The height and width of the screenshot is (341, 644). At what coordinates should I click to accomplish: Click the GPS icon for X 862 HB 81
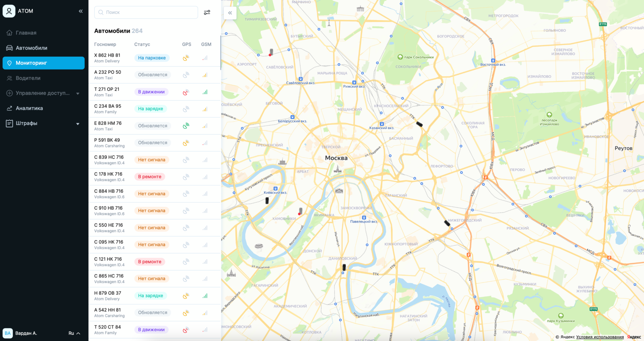pyautogui.click(x=186, y=58)
